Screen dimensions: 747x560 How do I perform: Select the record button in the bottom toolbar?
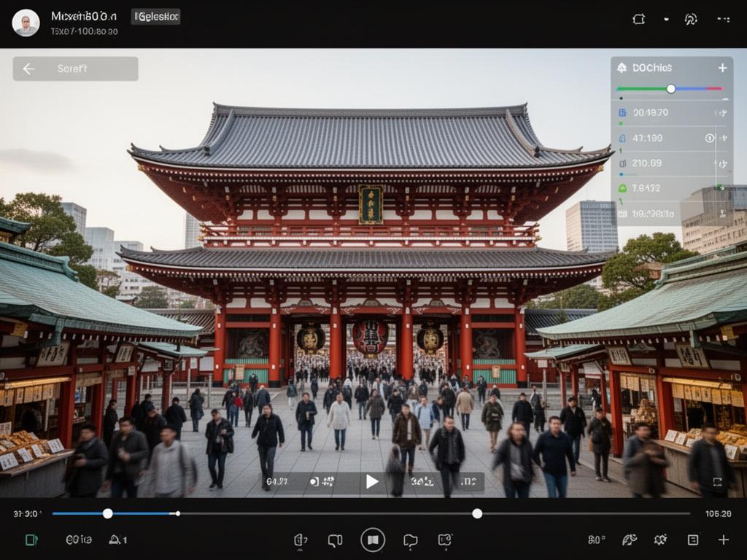pos(373,540)
